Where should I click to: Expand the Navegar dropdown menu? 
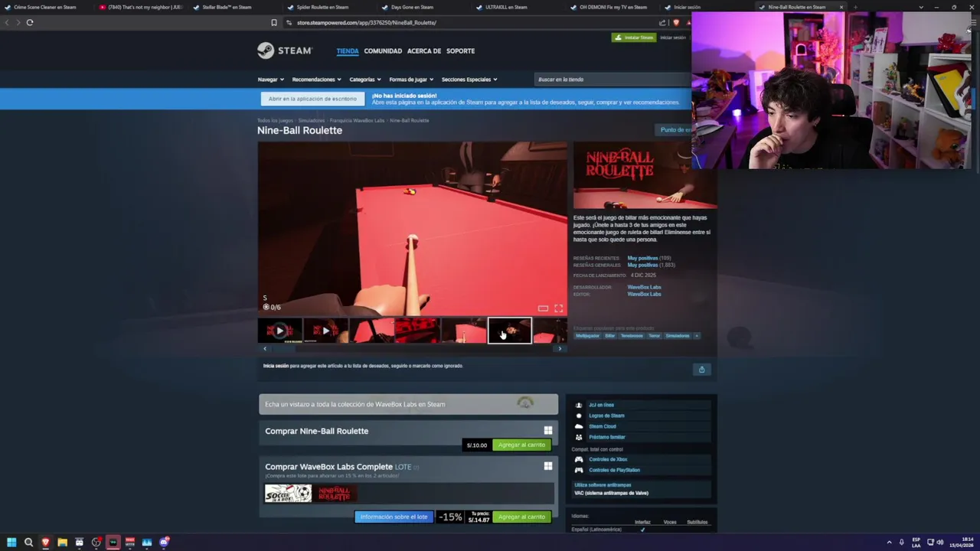(270, 80)
